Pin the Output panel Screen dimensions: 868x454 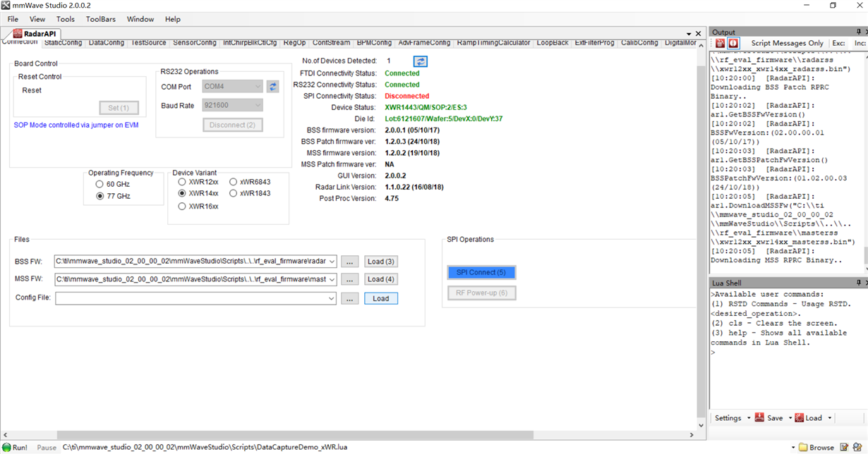(859, 32)
